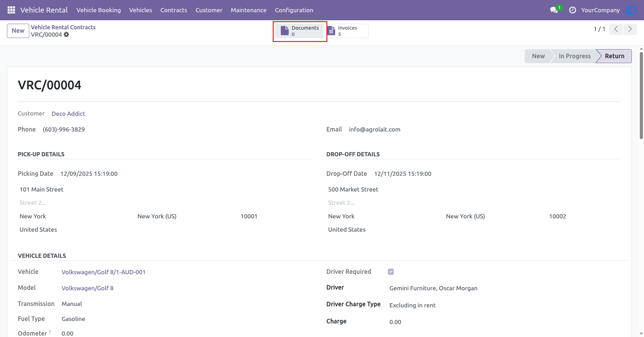Click the Drop-Off Date field
The height and width of the screenshot is (337, 644).
click(403, 174)
